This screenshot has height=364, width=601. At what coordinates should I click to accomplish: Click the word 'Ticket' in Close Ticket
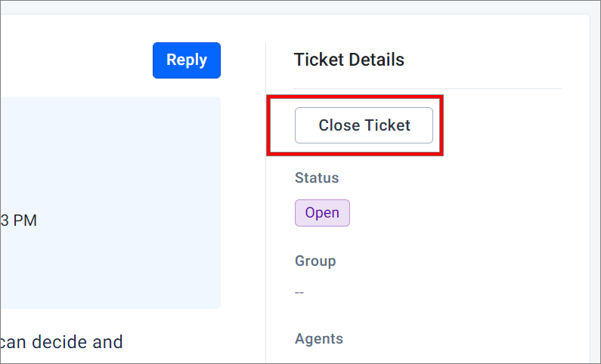(x=388, y=125)
